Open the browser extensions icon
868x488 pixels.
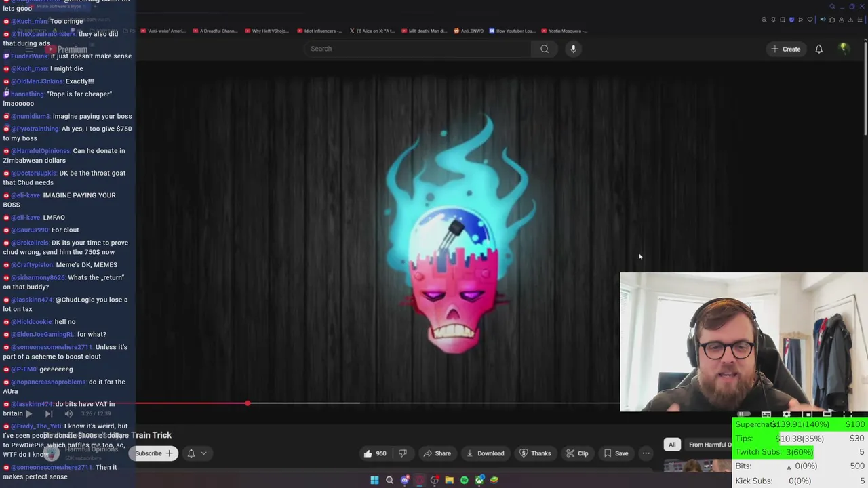[832, 20]
